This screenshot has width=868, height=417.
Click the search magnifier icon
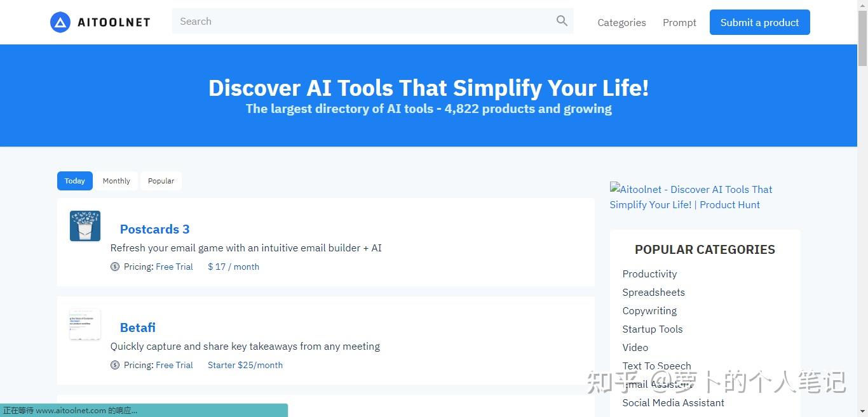click(x=562, y=21)
